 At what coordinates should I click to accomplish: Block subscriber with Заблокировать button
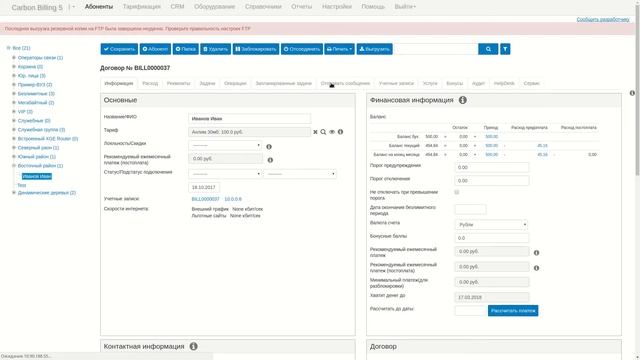click(256, 49)
